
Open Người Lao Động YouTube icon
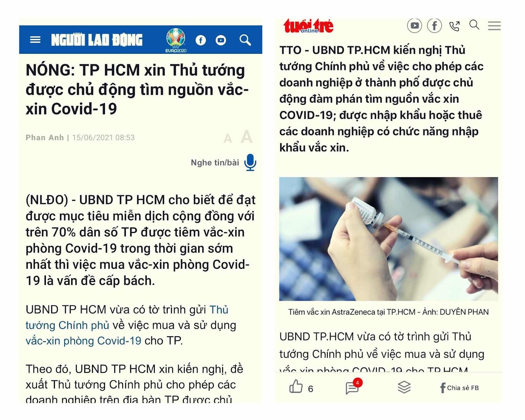point(221,40)
